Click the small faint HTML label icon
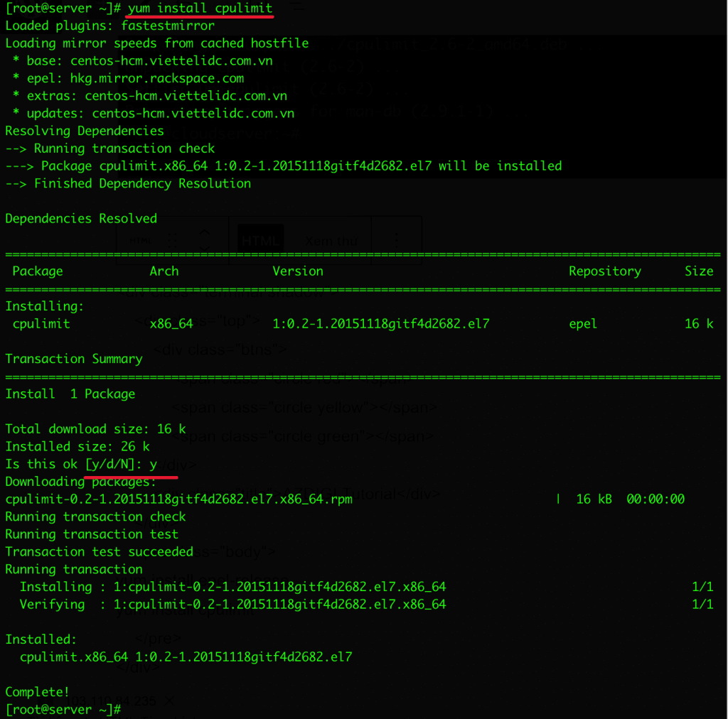728x719 pixels. (x=141, y=239)
